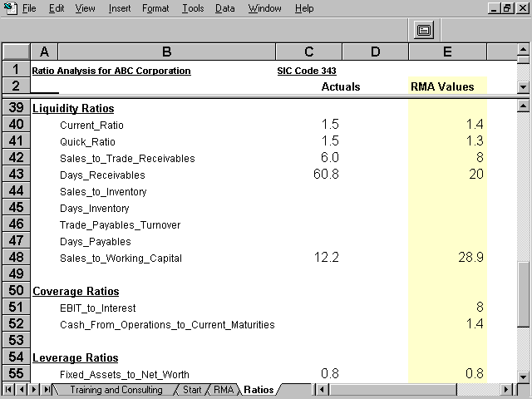The height and width of the screenshot is (399, 532).
Task: Switch to Training and Consulting sheet
Action: point(116,390)
